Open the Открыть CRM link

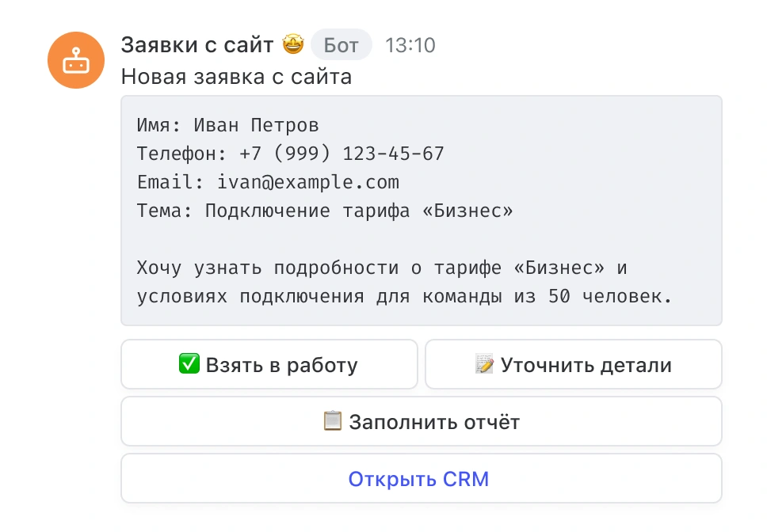(418, 479)
